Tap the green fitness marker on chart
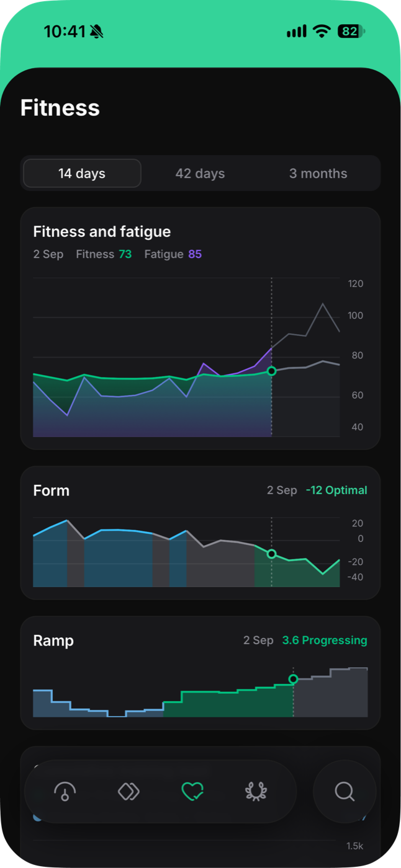Viewport: 401px width, 868px height. pyautogui.click(x=271, y=371)
